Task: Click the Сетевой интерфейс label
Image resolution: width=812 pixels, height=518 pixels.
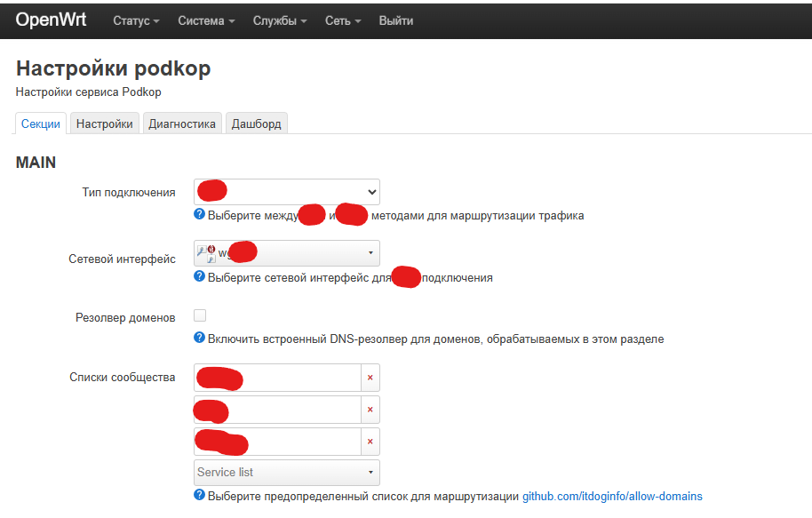Action: point(123,259)
